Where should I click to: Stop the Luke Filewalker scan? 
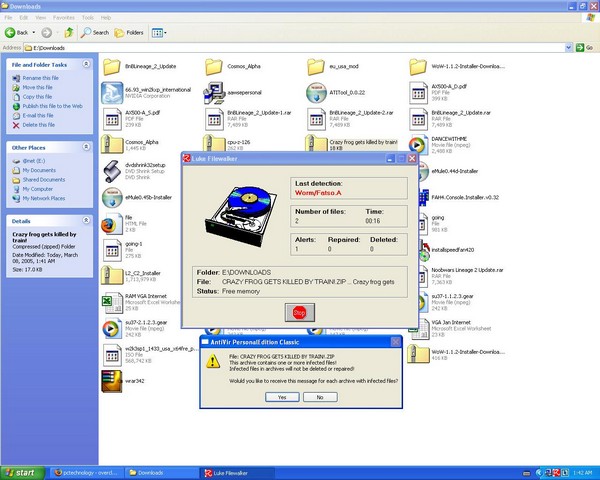point(300,312)
